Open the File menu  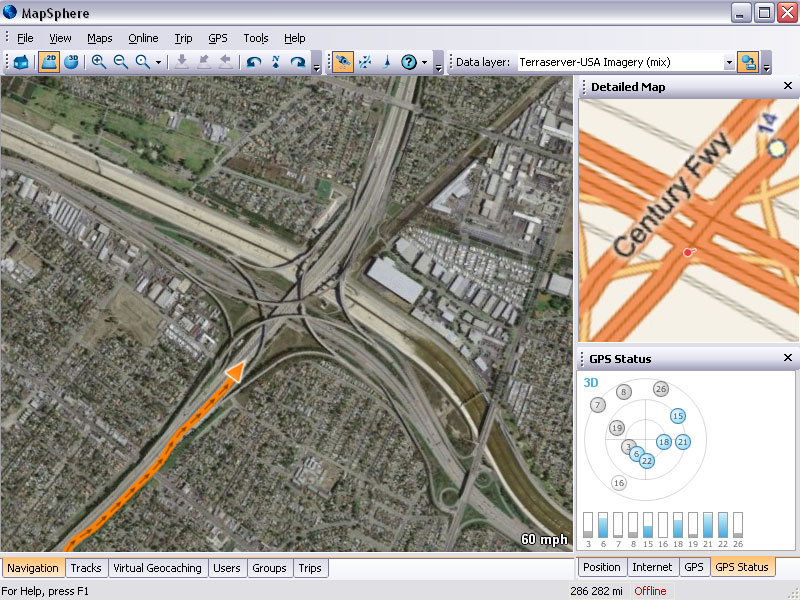[25, 38]
